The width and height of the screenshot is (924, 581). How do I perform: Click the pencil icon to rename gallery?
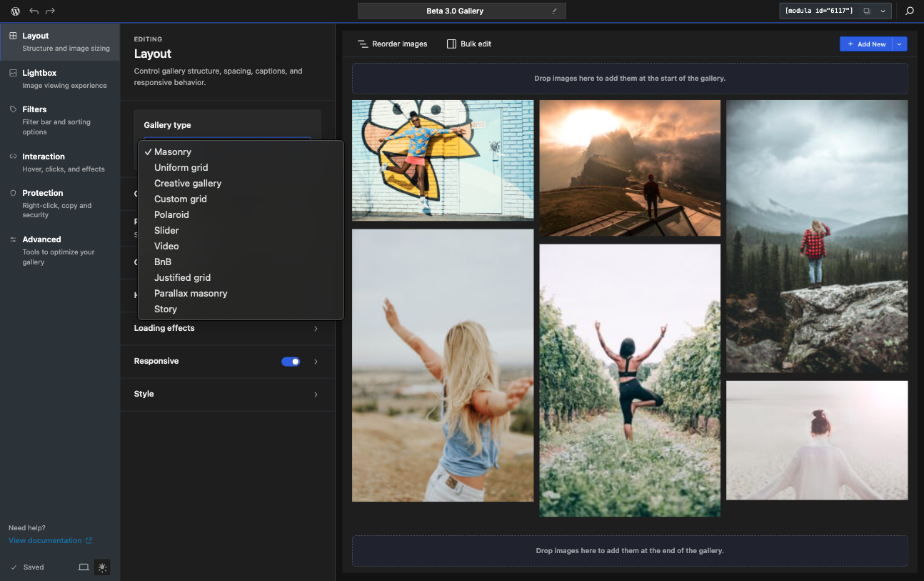click(554, 11)
